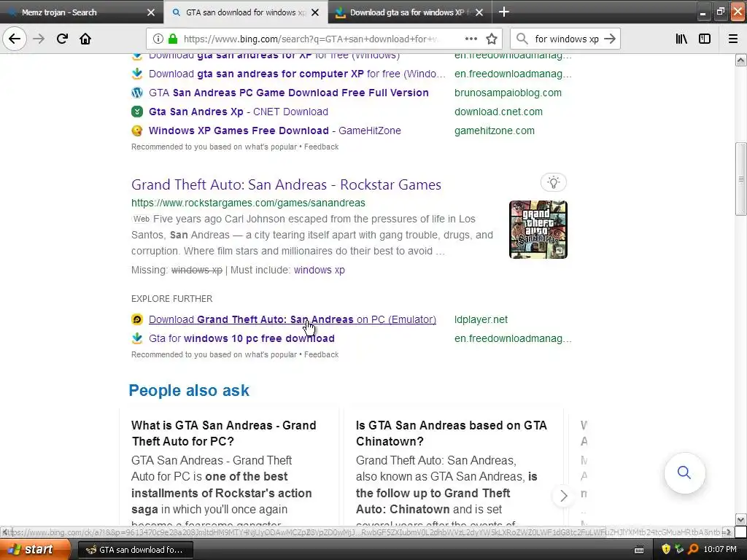
Task: Select GTA san download taskbar button
Action: click(135, 550)
